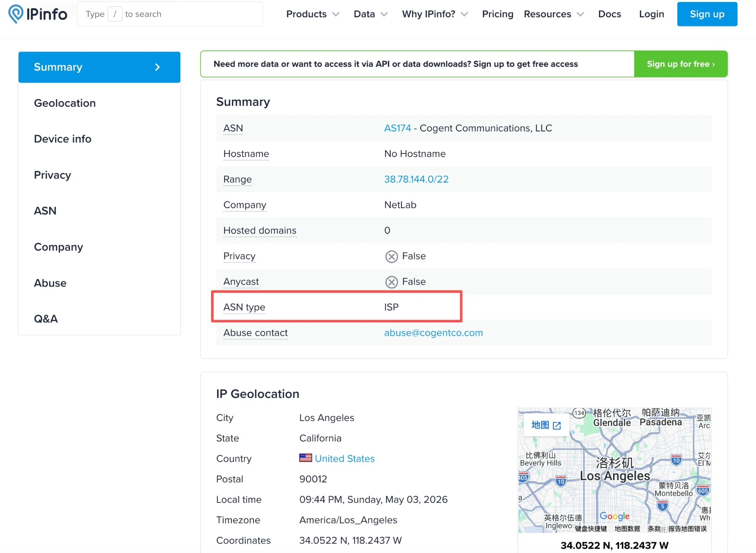This screenshot has height=553, width=756.
Task: Expand the Why IPinfo? dropdown
Action: pyautogui.click(x=435, y=14)
